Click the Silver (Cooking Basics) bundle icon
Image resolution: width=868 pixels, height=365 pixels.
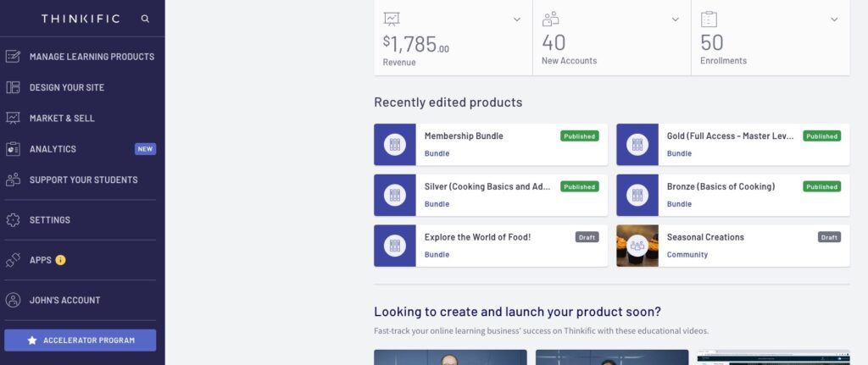(x=395, y=196)
